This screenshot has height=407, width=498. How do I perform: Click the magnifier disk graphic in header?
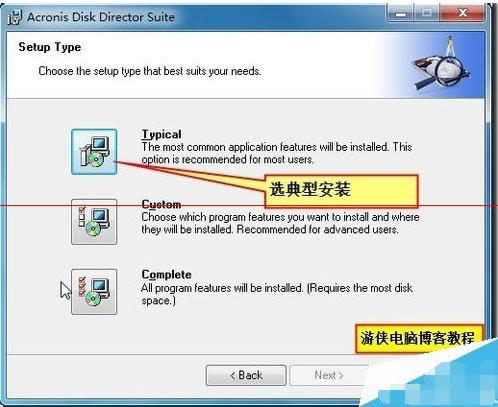pyautogui.click(x=441, y=67)
